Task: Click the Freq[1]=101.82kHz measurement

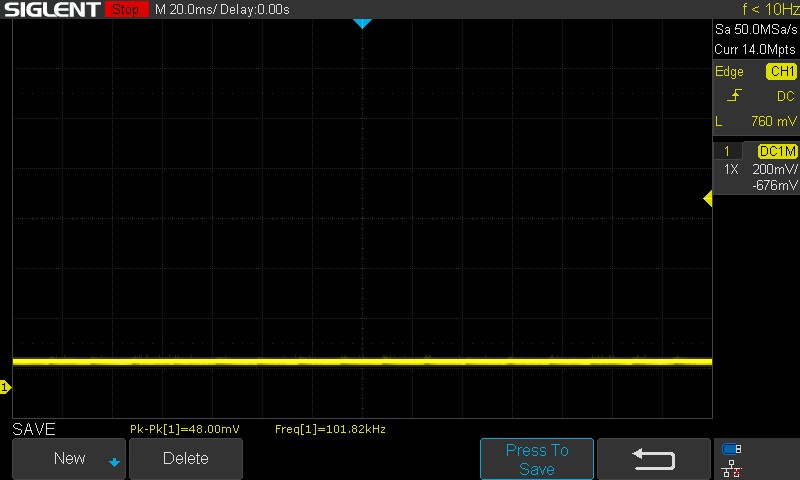Action: [x=330, y=429]
